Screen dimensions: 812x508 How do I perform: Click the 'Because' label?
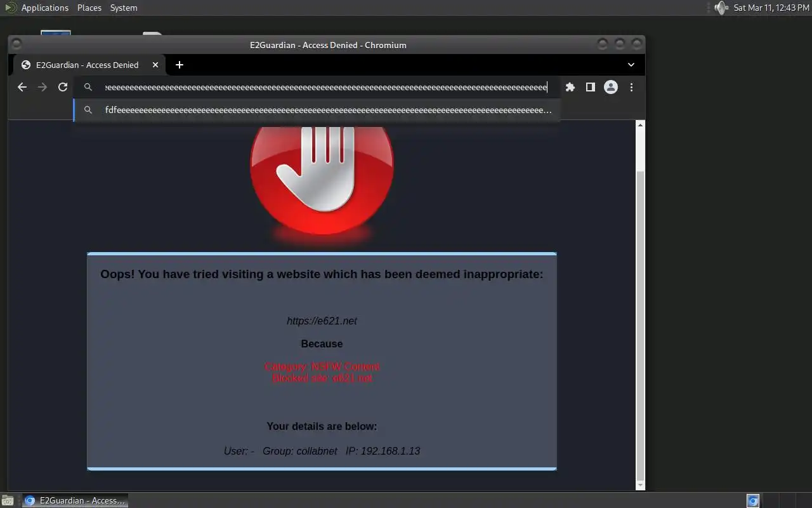[322, 344]
